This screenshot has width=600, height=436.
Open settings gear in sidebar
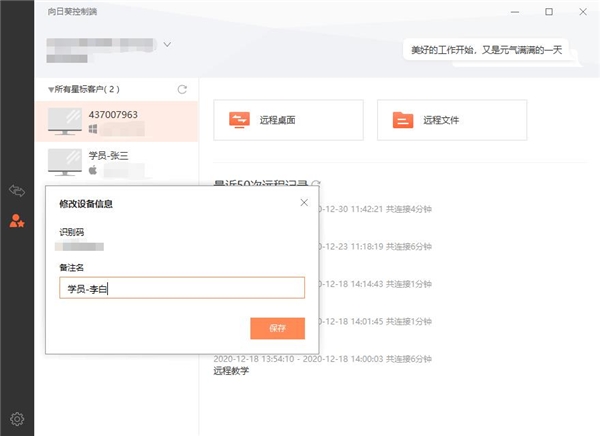click(17, 419)
